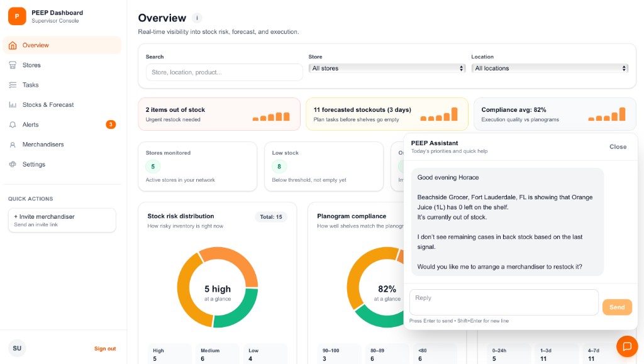The width and height of the screenshot is (644, 364).
Task: Click the Sign out link
Action: pos(104,348)
